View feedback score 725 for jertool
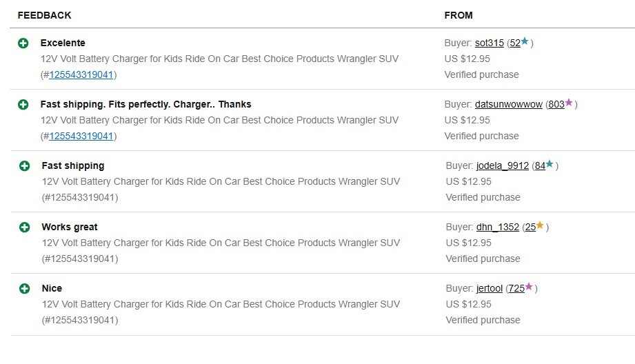This screenshot has height=364, width=635. [x=516, y=289]
